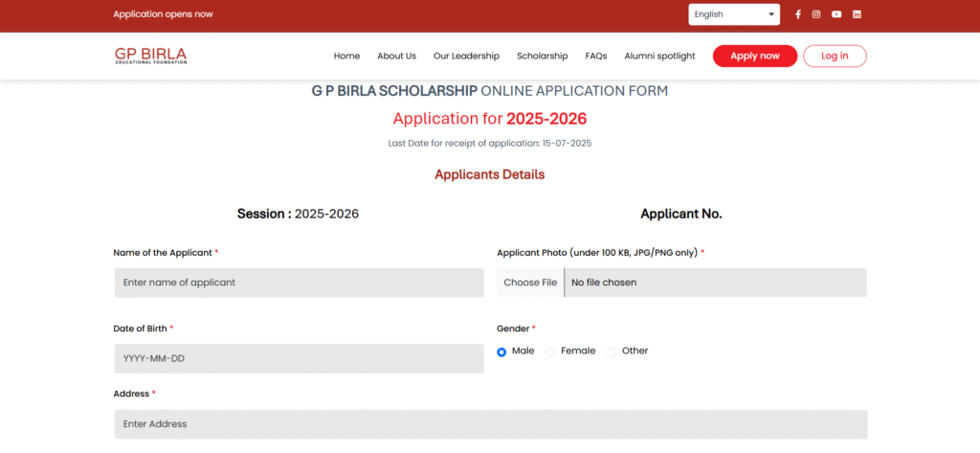Select the Female gender radio button
Image resolution: width=980 pixels, height=453 pixels.
550,352
